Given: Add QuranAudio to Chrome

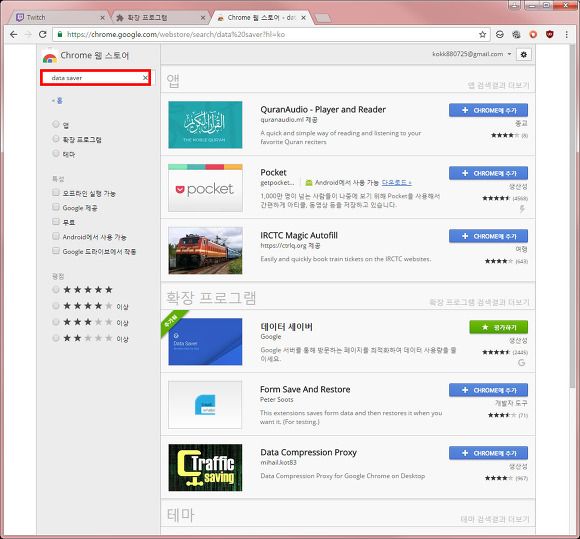Looking at the screenshot, I should [488, 110].
